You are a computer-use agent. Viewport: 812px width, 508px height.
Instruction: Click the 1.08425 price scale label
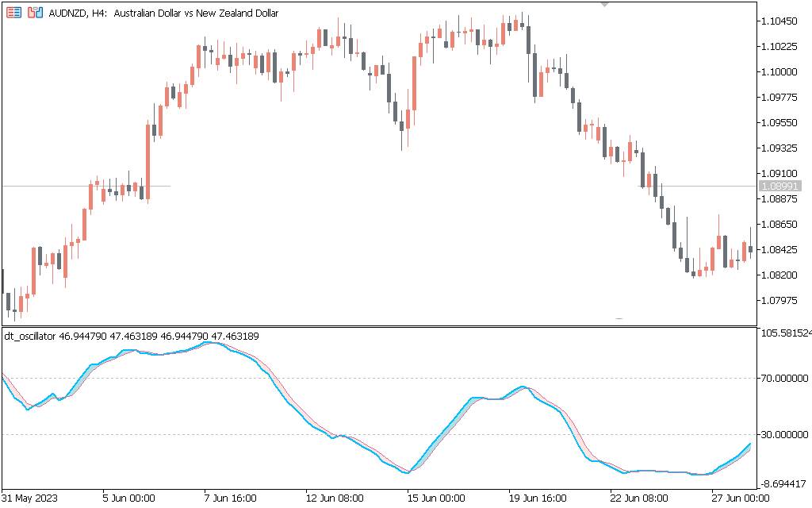click(x=779, y=250)
